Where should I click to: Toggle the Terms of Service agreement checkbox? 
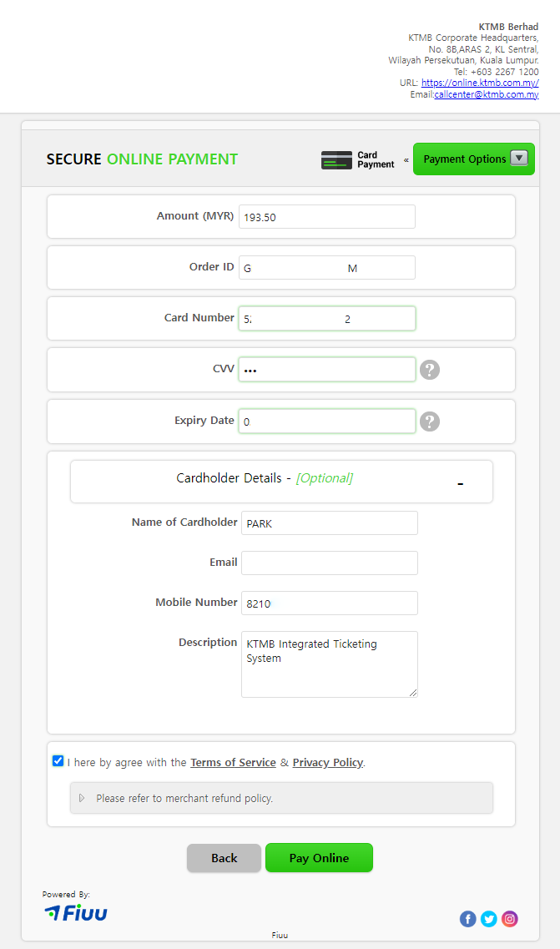(58, 760)
